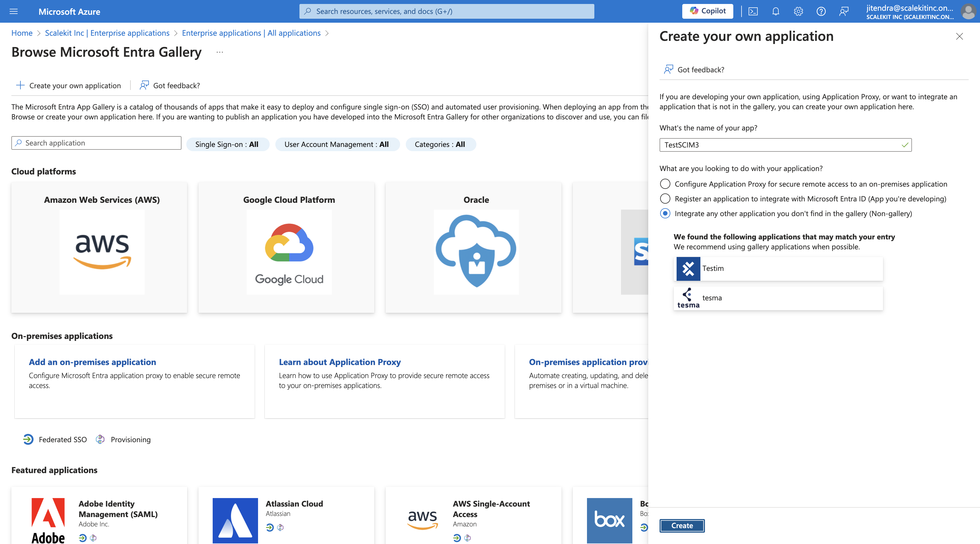Open the help question mark menu
The image size is (980, 544).
(821, 11)
